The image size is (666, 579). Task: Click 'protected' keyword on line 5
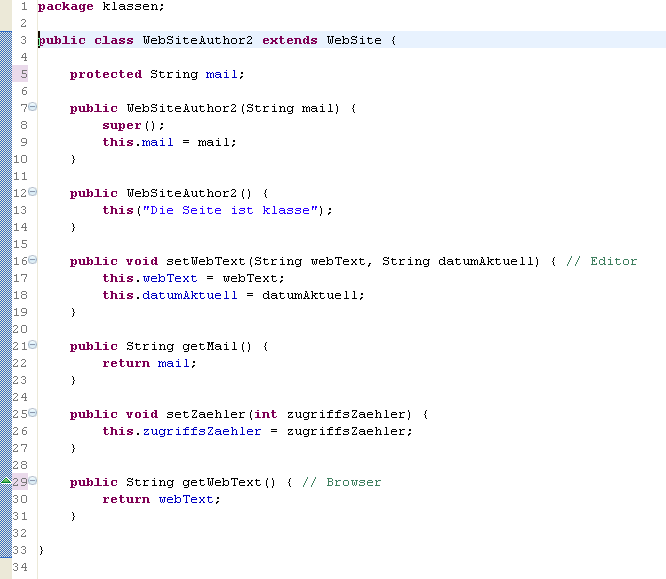[106, 75]
